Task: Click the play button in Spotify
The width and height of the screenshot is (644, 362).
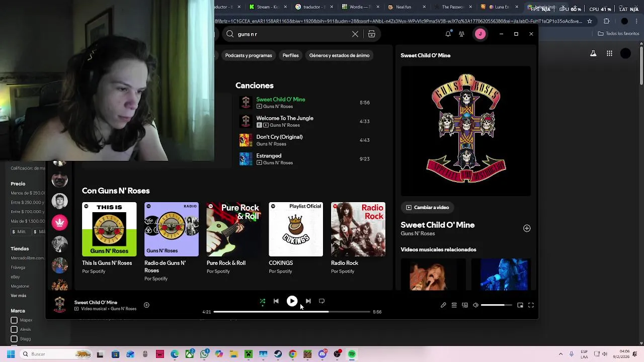Action: coord(292,301)
